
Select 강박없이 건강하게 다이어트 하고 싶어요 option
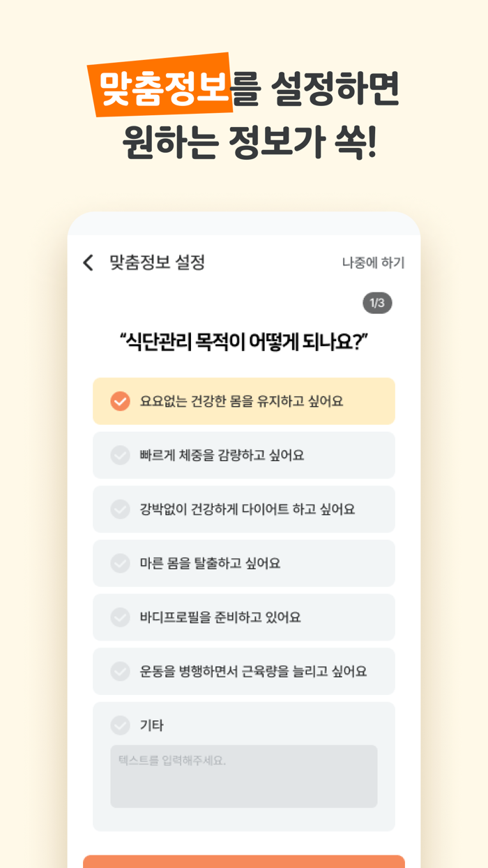pos(243,509)
